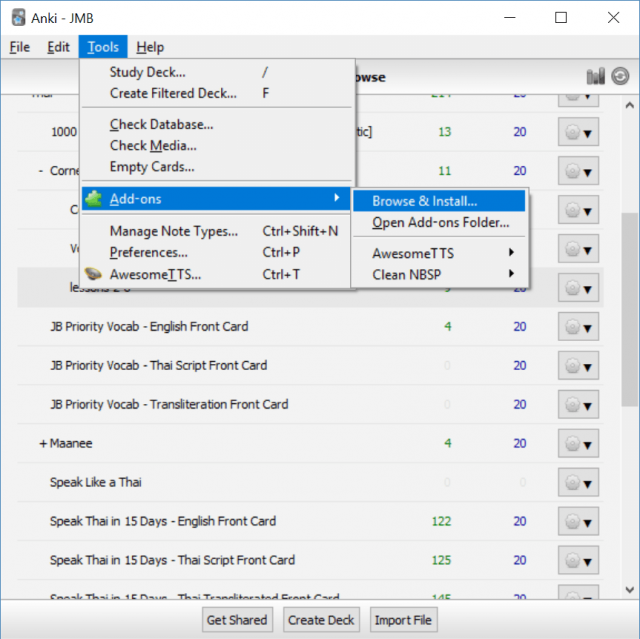The width and height of the screenshot is (640, 639).
Task: Click the Import File button
Action: point(403,620)
